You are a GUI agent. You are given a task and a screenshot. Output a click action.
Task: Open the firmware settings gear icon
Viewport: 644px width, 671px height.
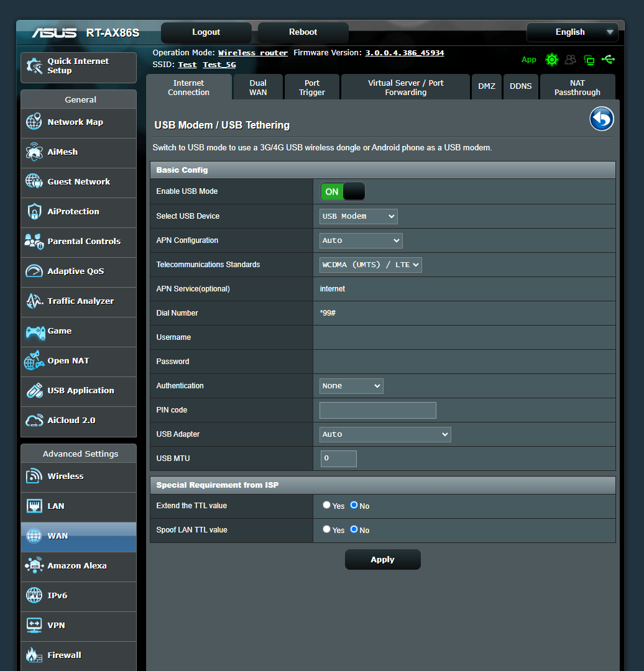552,60
